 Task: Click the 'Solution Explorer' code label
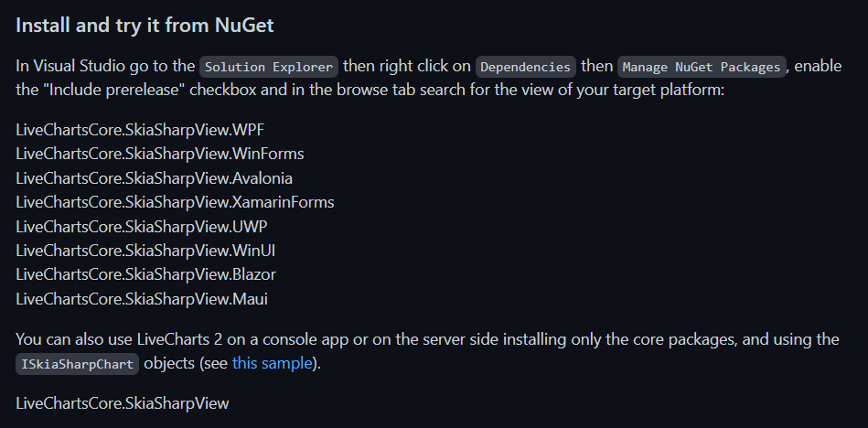coord(269,67)
